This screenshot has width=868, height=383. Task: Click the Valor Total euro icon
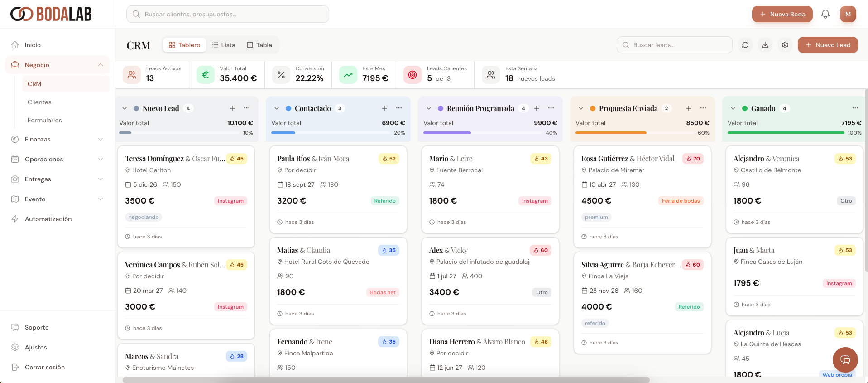(206, 75)
